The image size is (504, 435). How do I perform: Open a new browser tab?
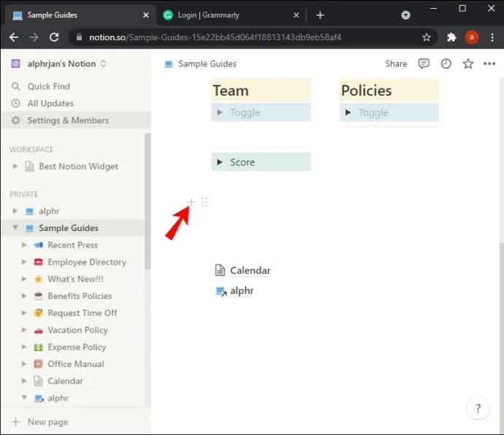pos(320,15)
